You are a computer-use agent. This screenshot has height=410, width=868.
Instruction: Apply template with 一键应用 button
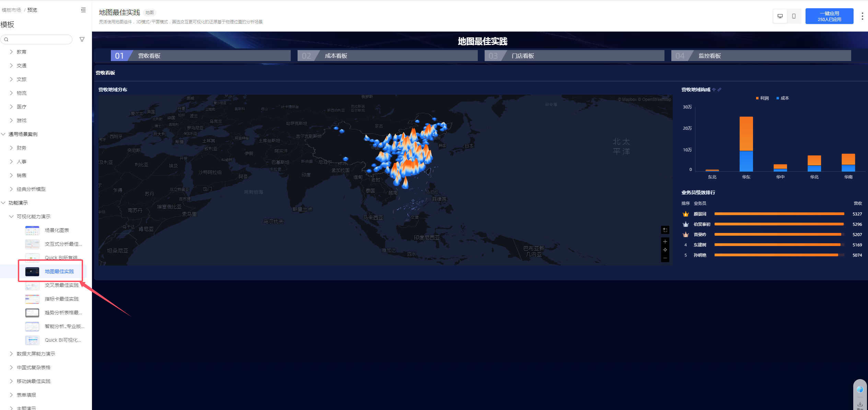click(x=829, y=16)
